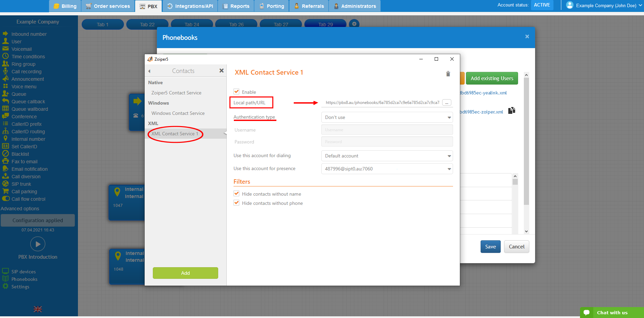
Task: Go back using Contacts panel left arrow
Action: pyautogui.click(x=149, y=71)
